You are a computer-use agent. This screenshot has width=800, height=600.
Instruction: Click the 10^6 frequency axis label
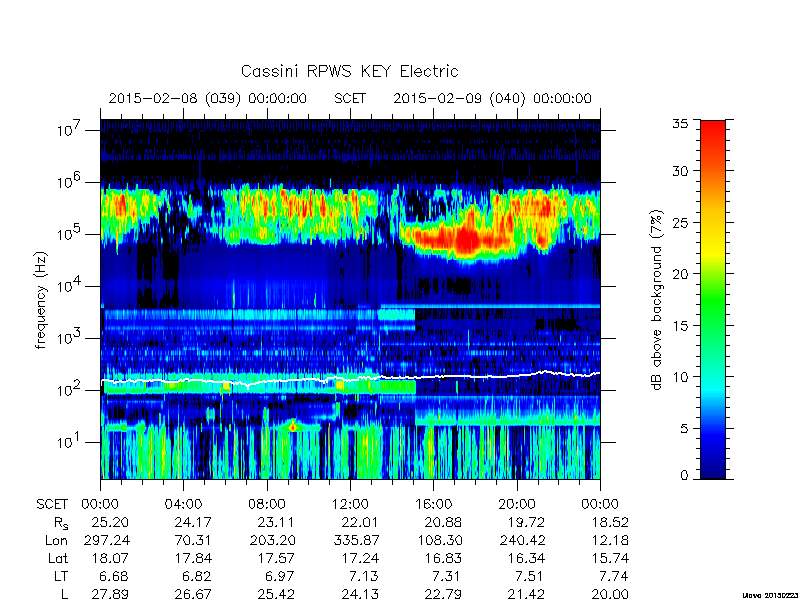[x=68, y=182]
